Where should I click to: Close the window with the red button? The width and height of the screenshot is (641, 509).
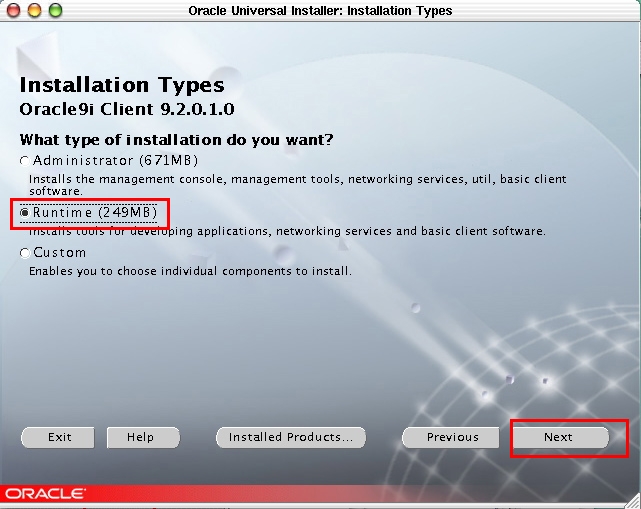13,10
